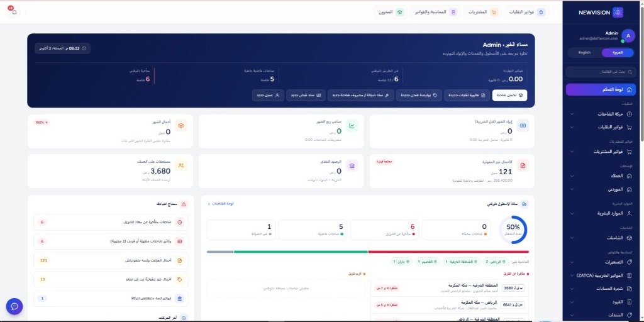Click the truck plate 6641 row
This screenshot has width=644, height=322.
pyautogui.click(x=450, y=305)
